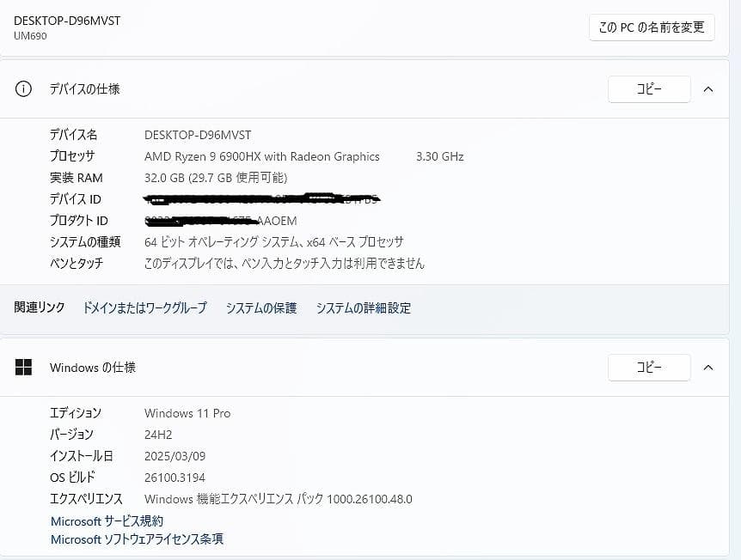Viewport: 741px width, 560px height.
Task: Click the UM690 model label
Action: 28,36
